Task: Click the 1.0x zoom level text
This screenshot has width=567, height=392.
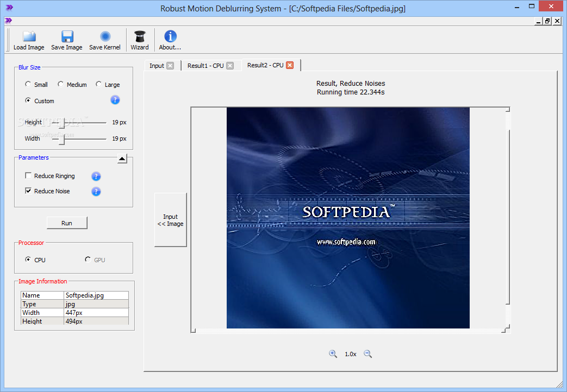Action: (351, 354)
